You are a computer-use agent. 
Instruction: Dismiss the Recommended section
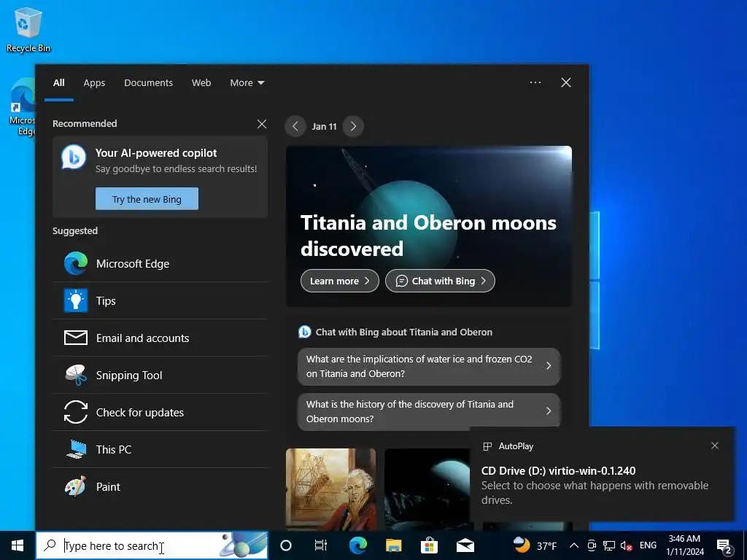(x=262, y=124)
